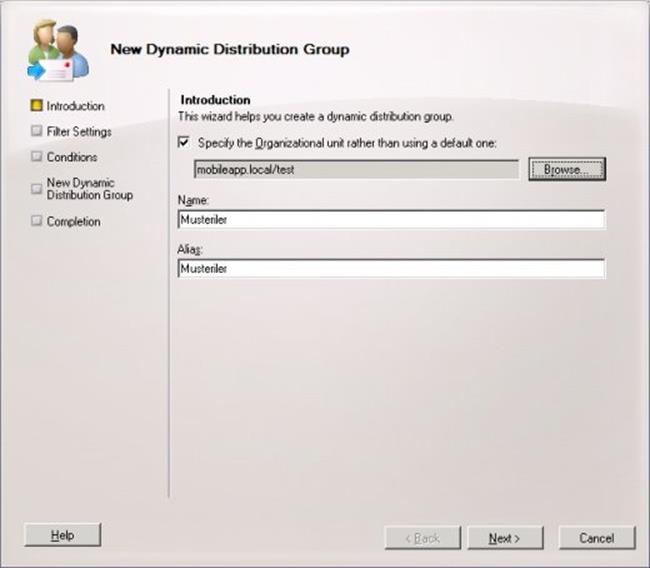The height and width of the screenshot is (568, 650).
Task: Click the Completion step indicator box
Action: pyautogui.click(x=36, y=221)
